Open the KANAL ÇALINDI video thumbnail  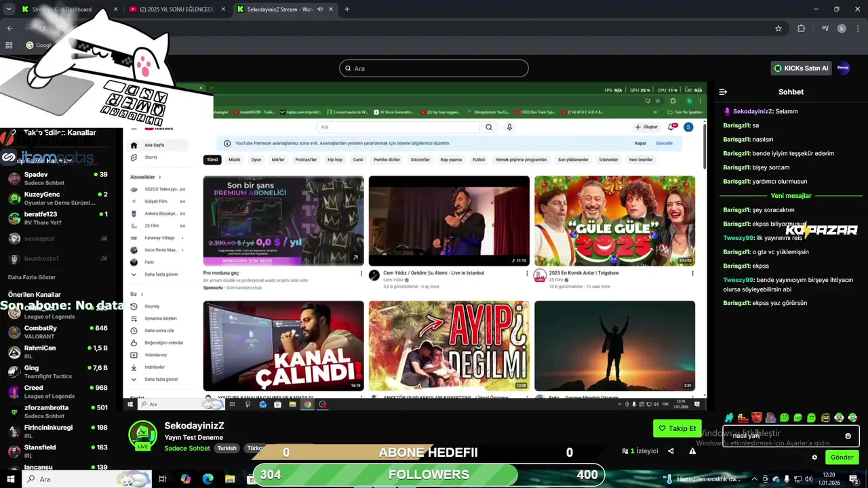tap(283, 346)
